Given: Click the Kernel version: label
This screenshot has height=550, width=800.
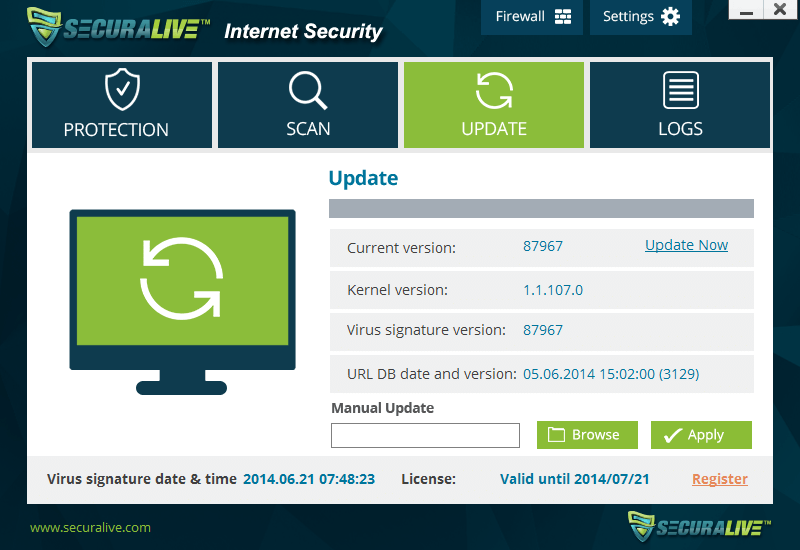Looking at the screenshot, I should click(x=397, y=290).
